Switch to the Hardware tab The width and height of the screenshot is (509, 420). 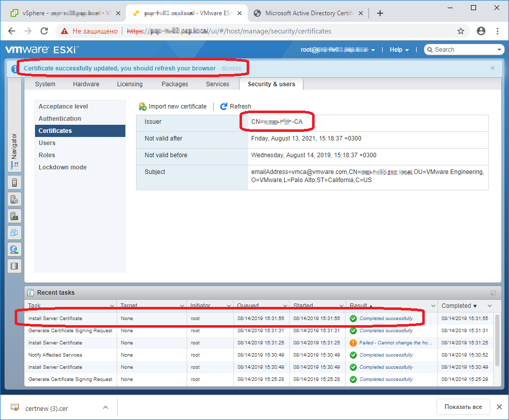tap(86, 84)
